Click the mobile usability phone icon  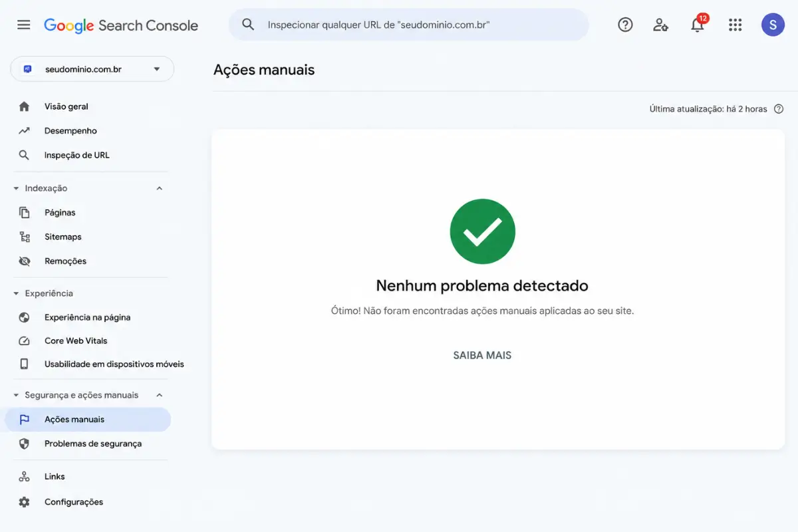(x=25, y=364)
